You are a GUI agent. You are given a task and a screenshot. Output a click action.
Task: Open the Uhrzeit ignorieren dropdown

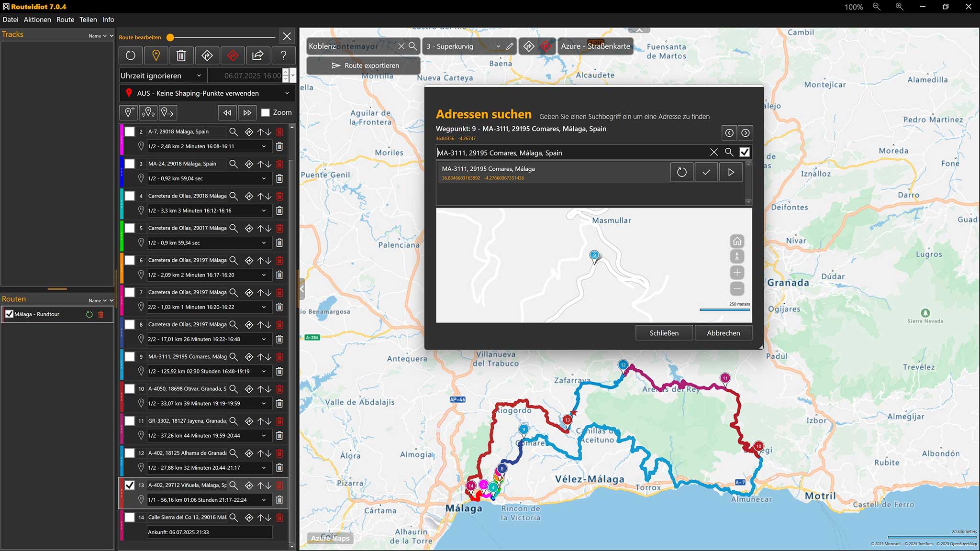coord(163,76)
